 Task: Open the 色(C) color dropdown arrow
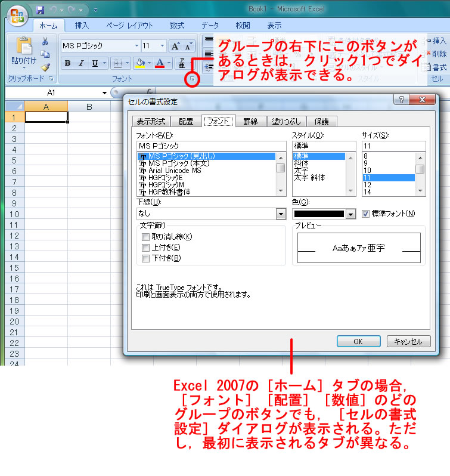pos(351,214)
